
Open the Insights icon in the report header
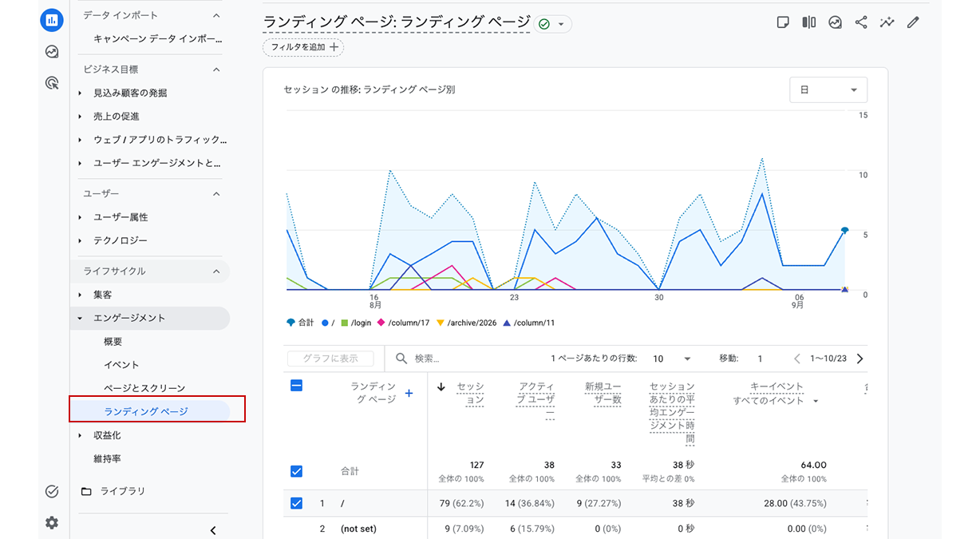(835, 22)
